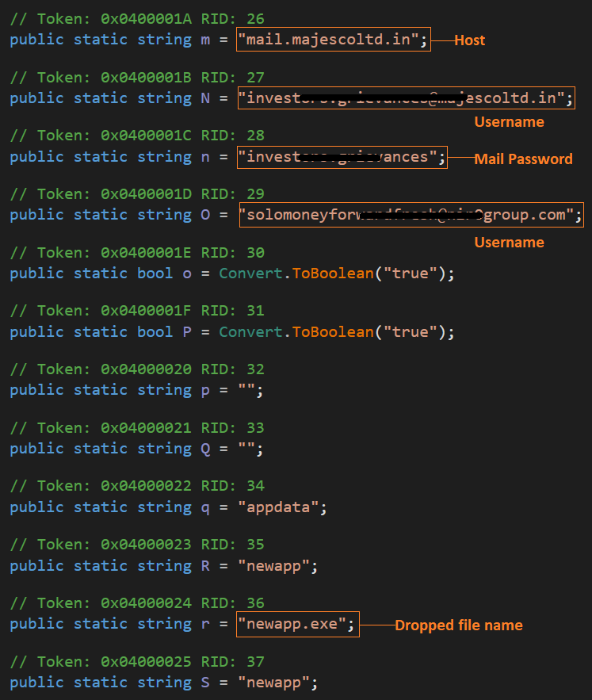592x700 pixels.
Task: Select the Username label under string O
Action: click(509, 242)
